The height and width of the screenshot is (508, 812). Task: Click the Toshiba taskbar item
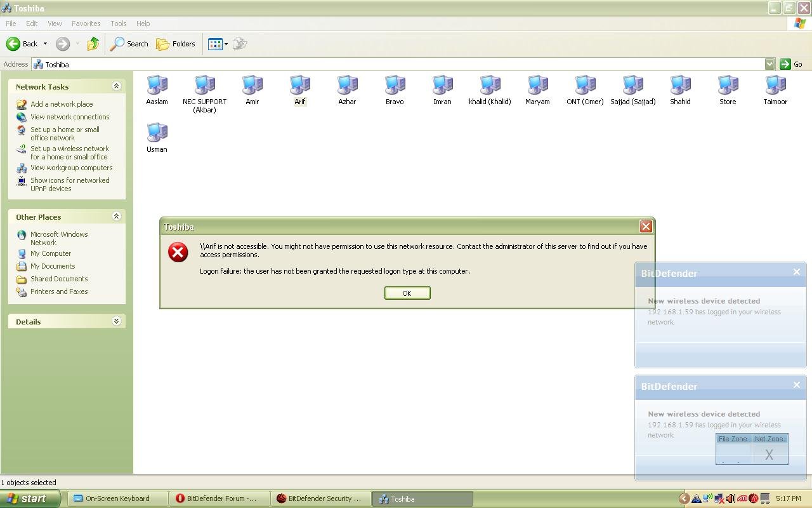click(422, 498)
